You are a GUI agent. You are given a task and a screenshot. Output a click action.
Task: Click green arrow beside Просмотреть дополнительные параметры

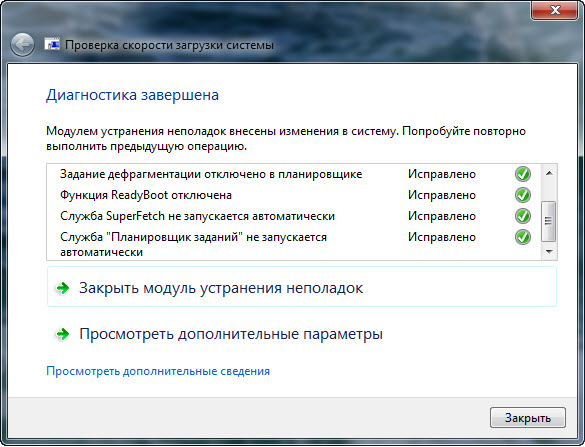(x=63, y=334)
